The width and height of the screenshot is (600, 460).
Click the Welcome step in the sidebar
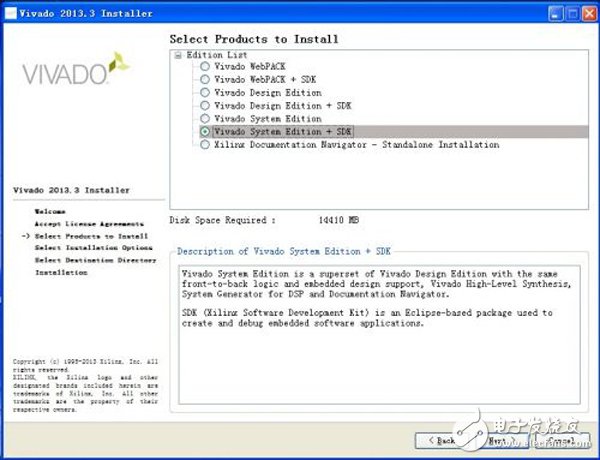(50, 212)
